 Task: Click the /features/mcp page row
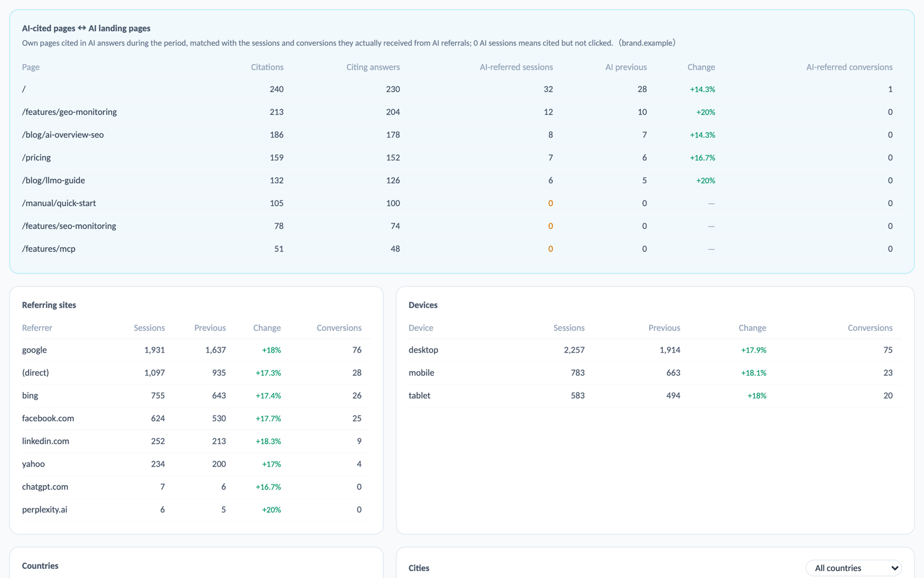[461, 249]
